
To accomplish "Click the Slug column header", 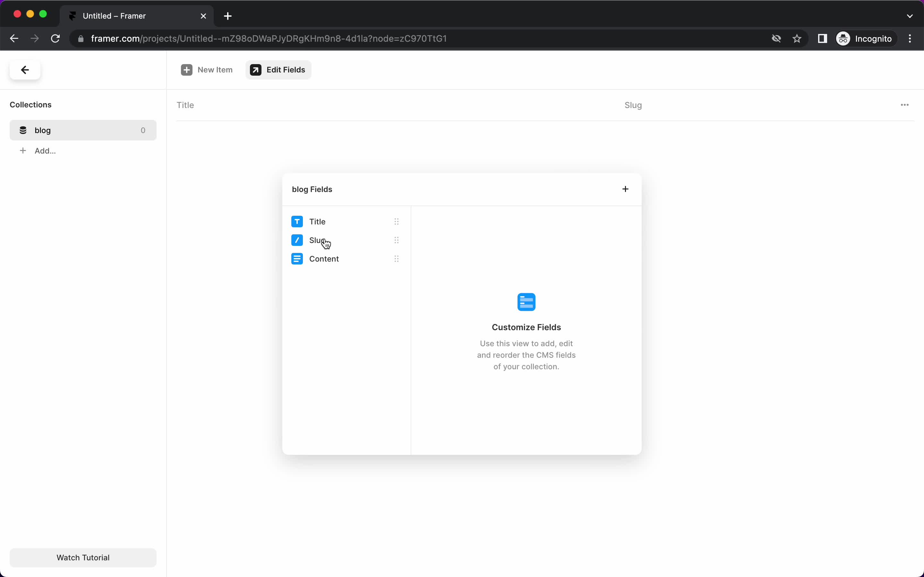I will [633, 105].
